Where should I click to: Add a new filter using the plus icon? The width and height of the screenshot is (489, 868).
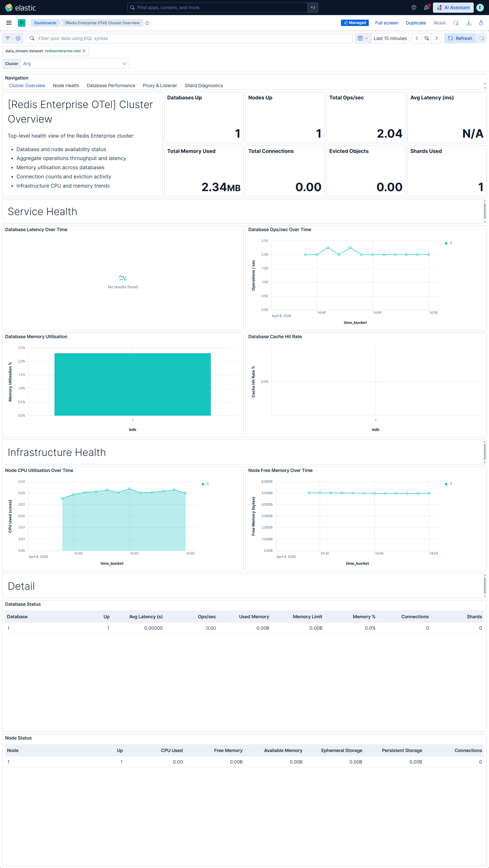click(18, 38)
